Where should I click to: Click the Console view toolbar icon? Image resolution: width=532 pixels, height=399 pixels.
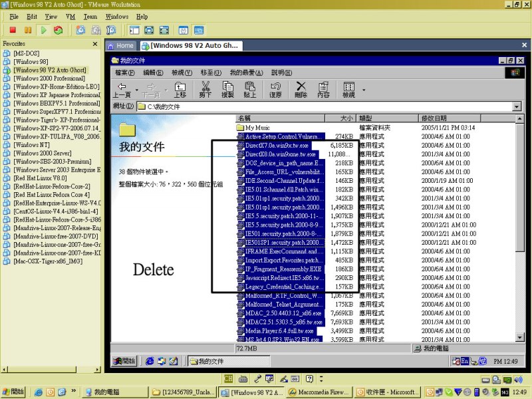pyautogui.click(x=199, y=30)
